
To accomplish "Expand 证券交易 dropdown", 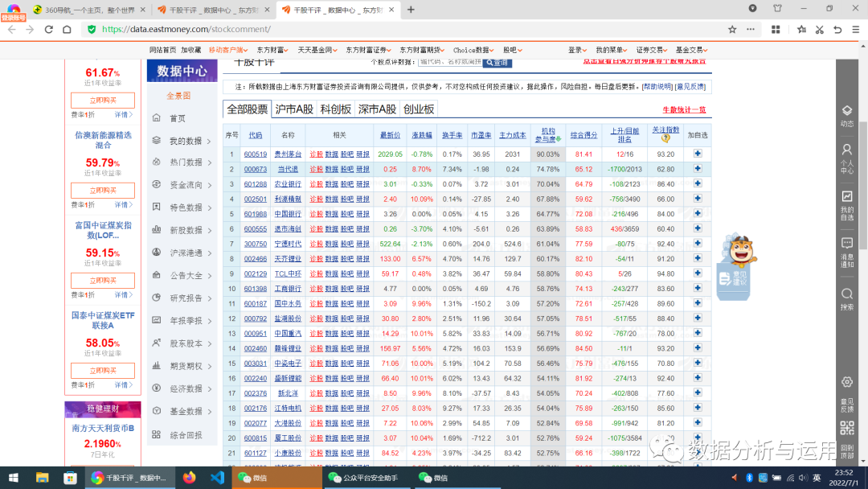I will [652, 50].
